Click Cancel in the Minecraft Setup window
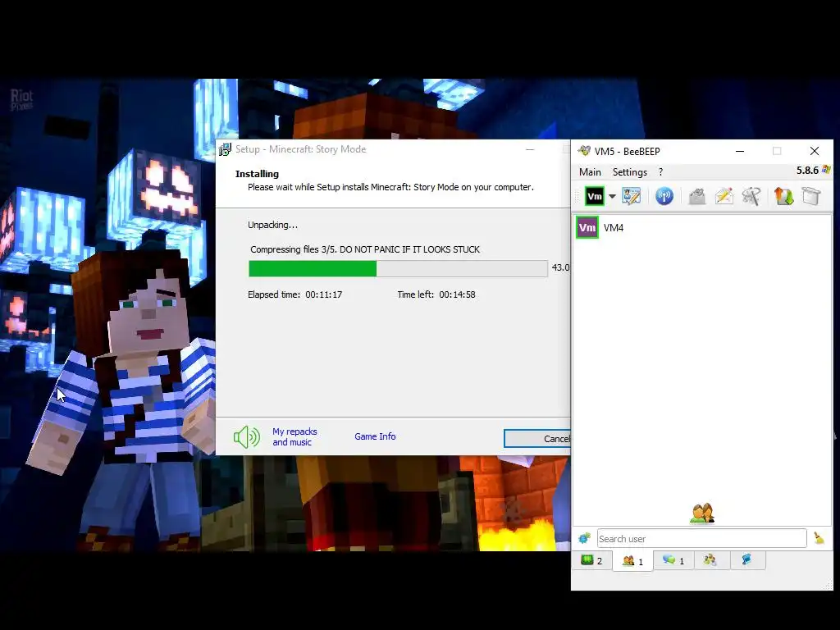This screenshot has height=630, width=840. pyautogui.click(x=537, y=439)
